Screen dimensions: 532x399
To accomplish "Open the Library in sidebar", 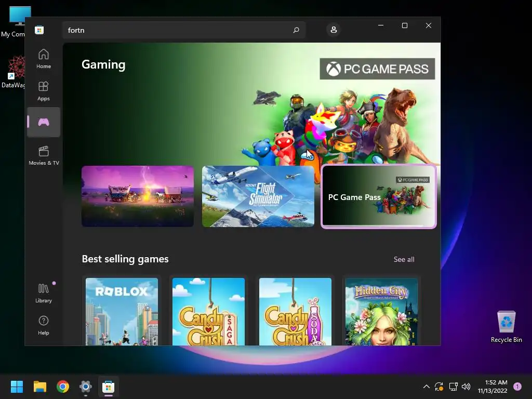I will click(44, 293).
